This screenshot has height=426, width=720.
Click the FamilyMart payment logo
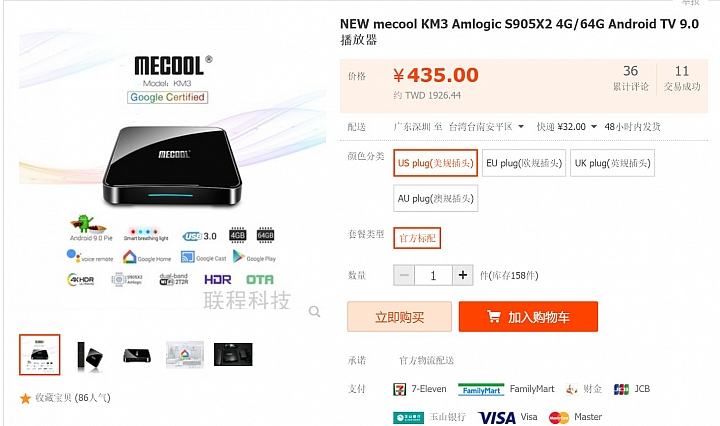[x=481, y=390]
